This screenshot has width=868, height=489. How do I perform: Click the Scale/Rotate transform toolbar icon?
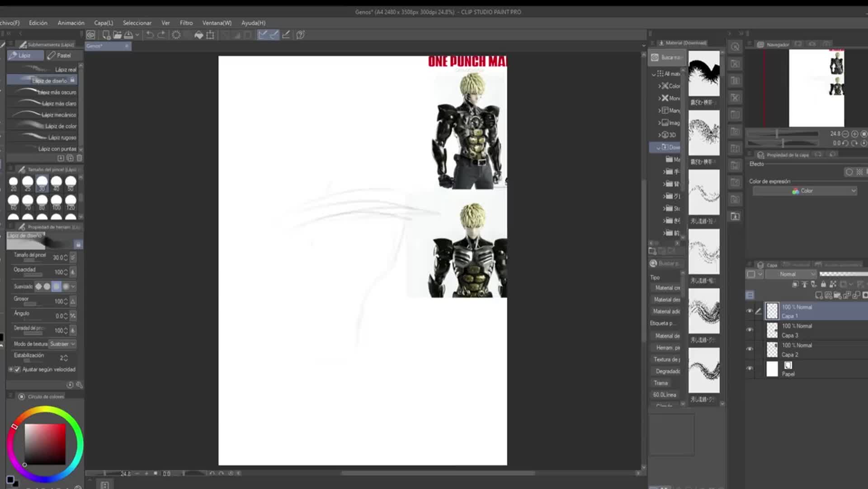coord(210,35)
